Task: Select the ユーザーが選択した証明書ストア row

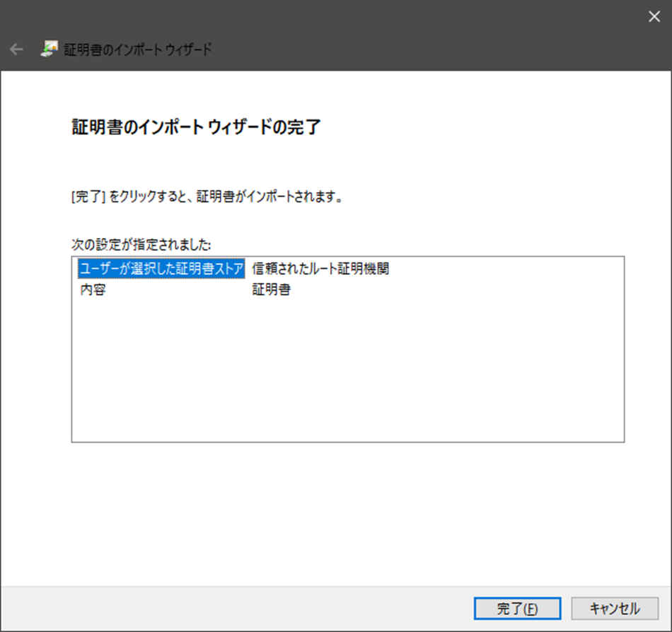Action: [x=161, y=269]
